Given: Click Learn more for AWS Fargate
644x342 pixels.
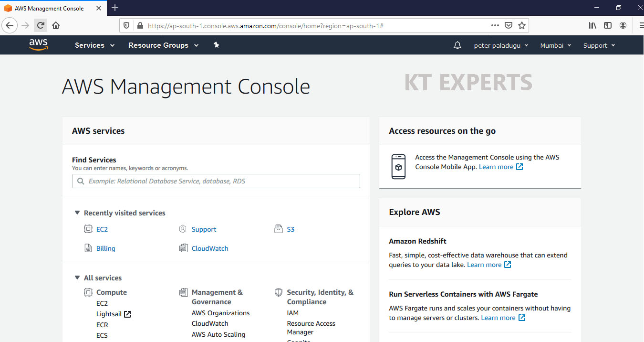Looking at the screenshot, I should point(503,318).
